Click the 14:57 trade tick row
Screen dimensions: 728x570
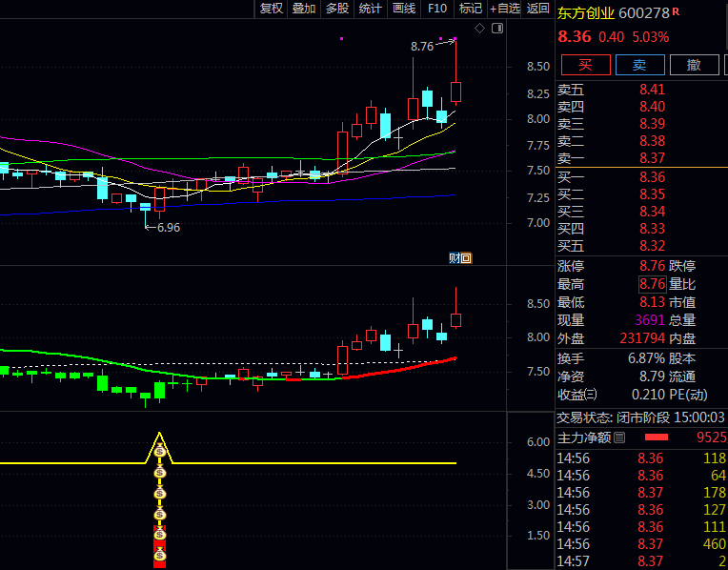(x=642, y=561)
